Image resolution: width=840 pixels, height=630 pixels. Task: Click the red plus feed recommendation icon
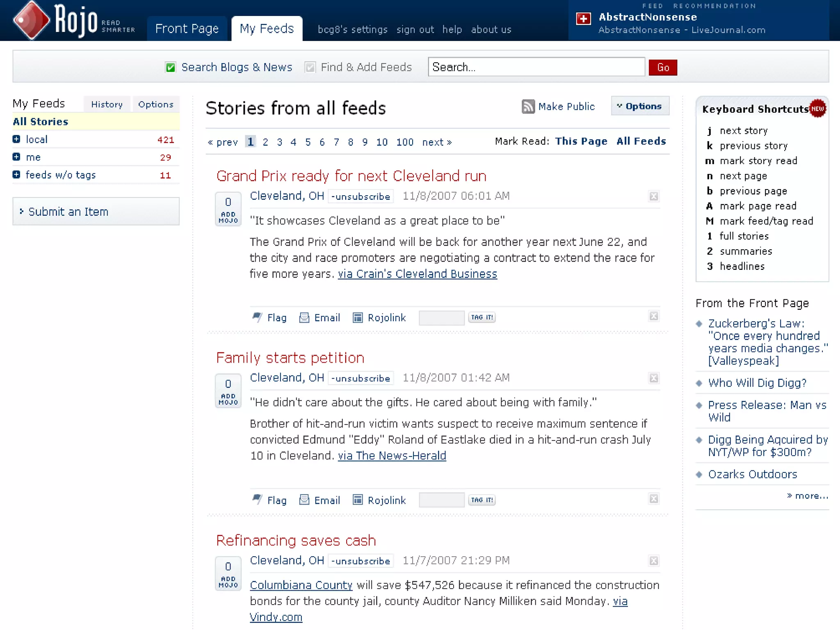pyautogui.click(x=583, y=19)
